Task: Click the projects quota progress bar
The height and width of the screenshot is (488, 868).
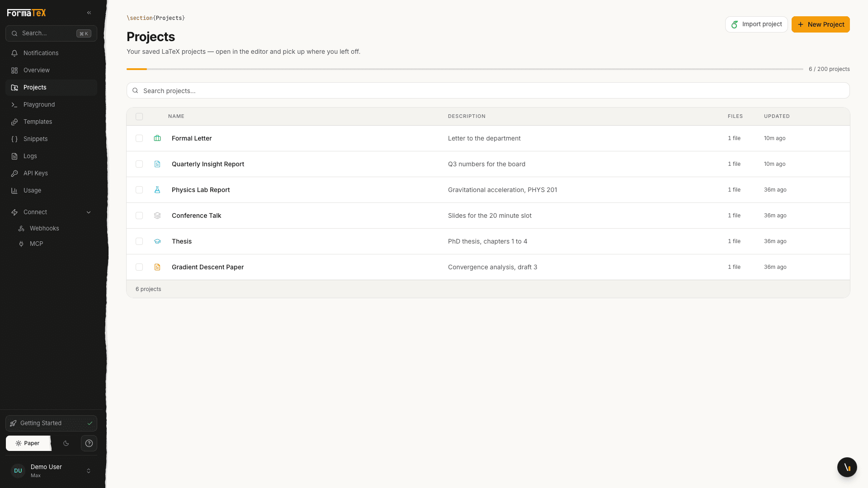Action: tap(465, 69)
